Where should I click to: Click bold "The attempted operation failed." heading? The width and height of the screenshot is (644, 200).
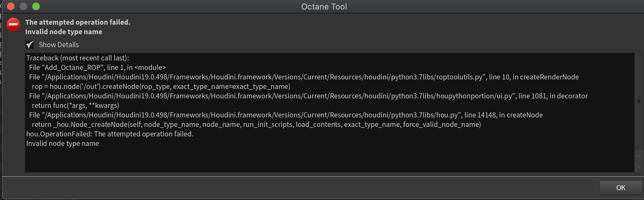[78, 22]
